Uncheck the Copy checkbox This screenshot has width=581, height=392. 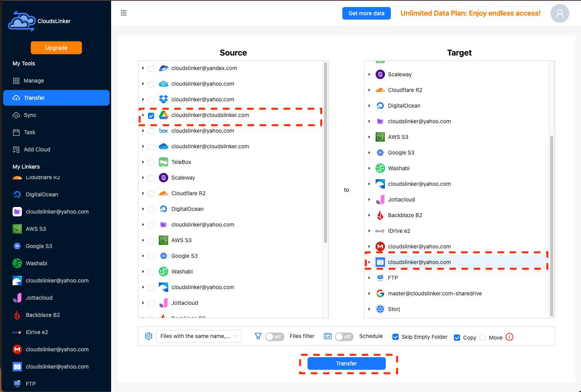(457, 338)
